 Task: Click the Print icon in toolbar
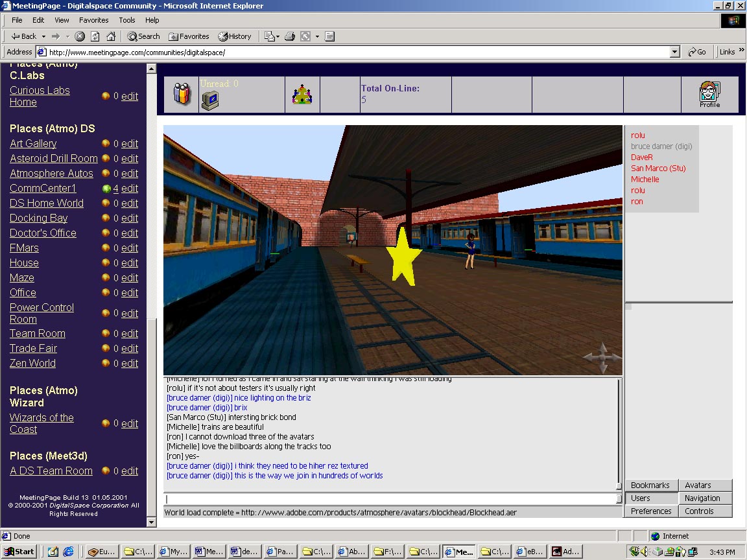[290, 36]
